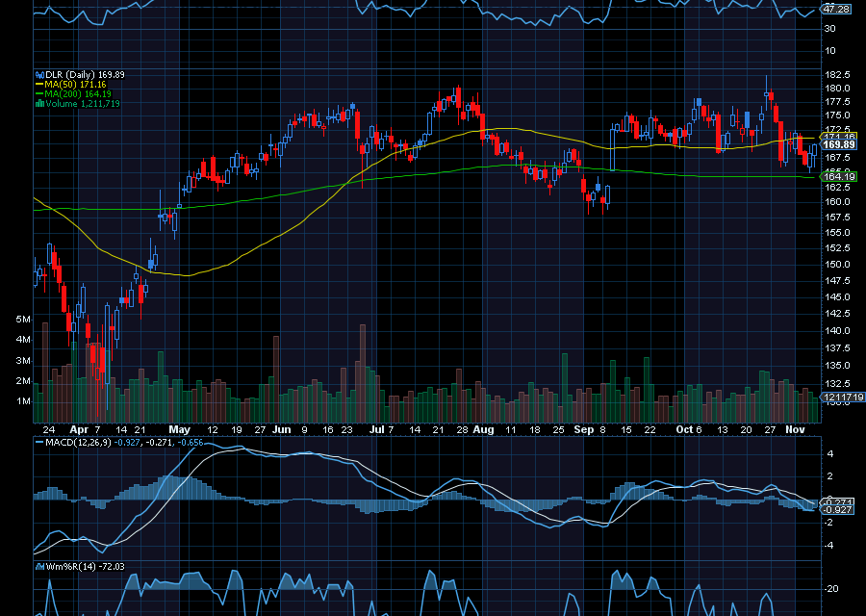
Task: Click the yellow MA(50) line icon in legend
Action: coord(39,84)
